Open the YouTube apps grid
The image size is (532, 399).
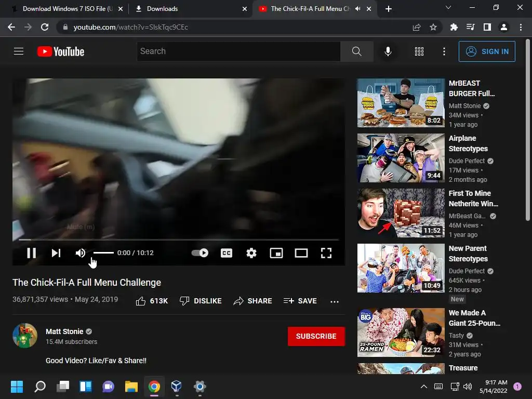(x=419, y=51)
